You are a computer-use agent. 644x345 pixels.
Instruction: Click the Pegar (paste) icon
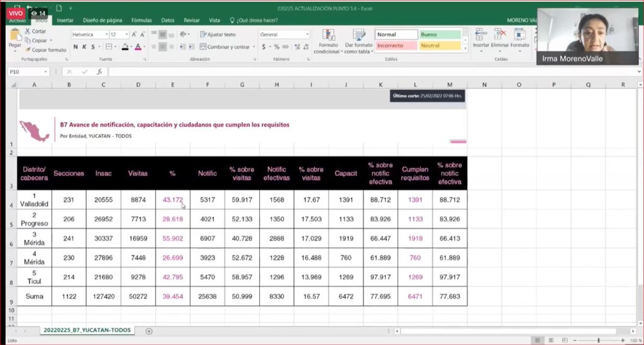coord(15,38)
